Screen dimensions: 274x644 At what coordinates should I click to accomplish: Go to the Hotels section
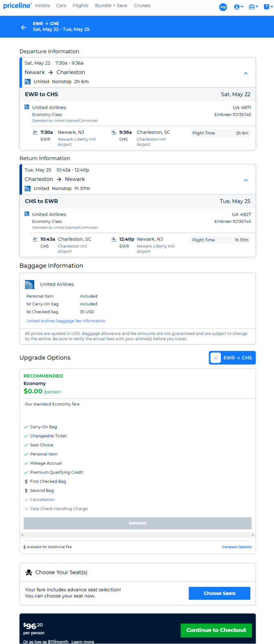(42, 6)
